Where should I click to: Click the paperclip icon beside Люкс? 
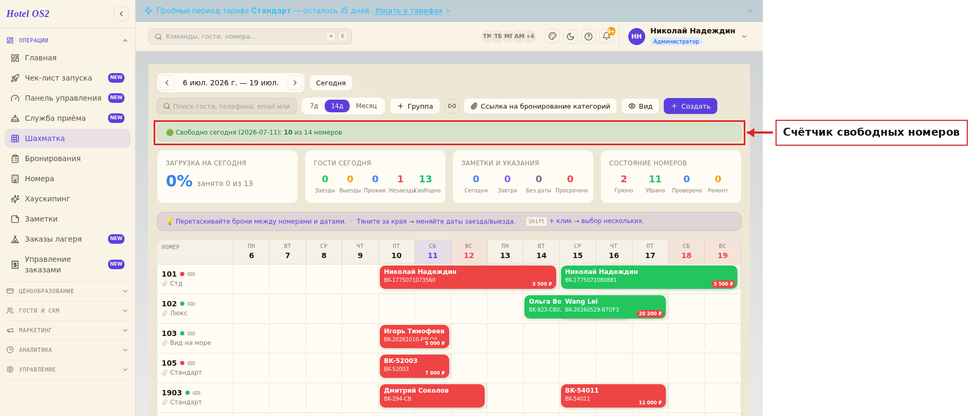pos(165,313)
